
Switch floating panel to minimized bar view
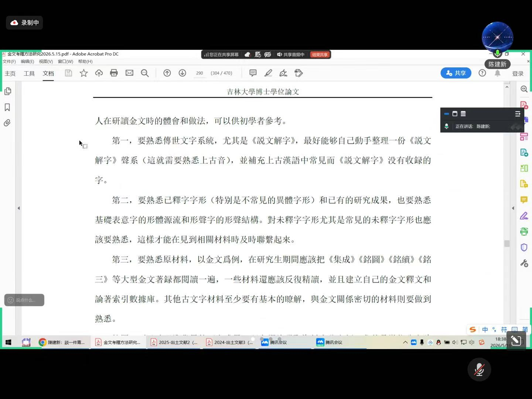446,114
